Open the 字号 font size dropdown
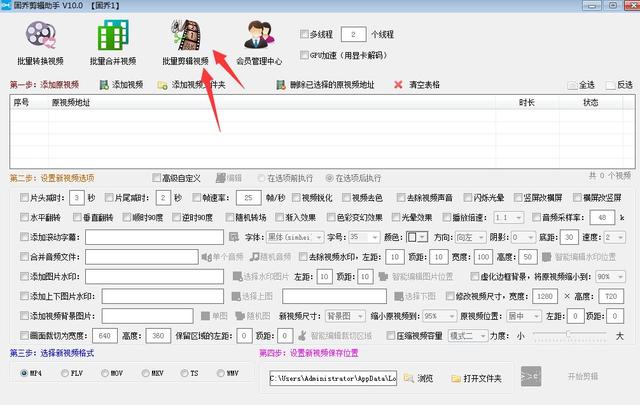This screenshot has width=640, height=405. click(364, 237)
